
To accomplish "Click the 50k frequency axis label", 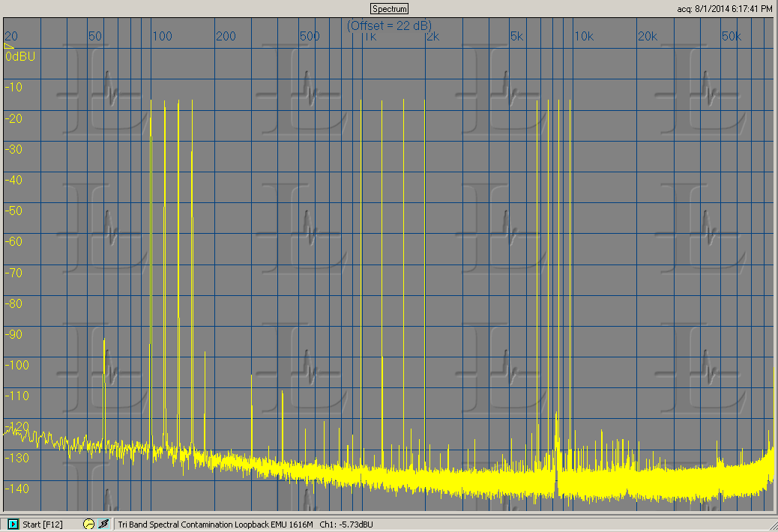I will pos(732,36).
